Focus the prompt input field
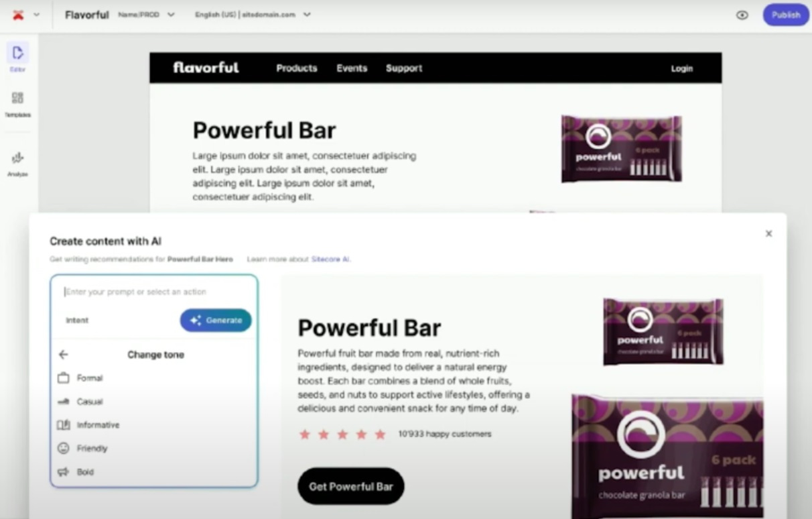The image size is (812, 519). pyautogui.click(x=154, y=292)
